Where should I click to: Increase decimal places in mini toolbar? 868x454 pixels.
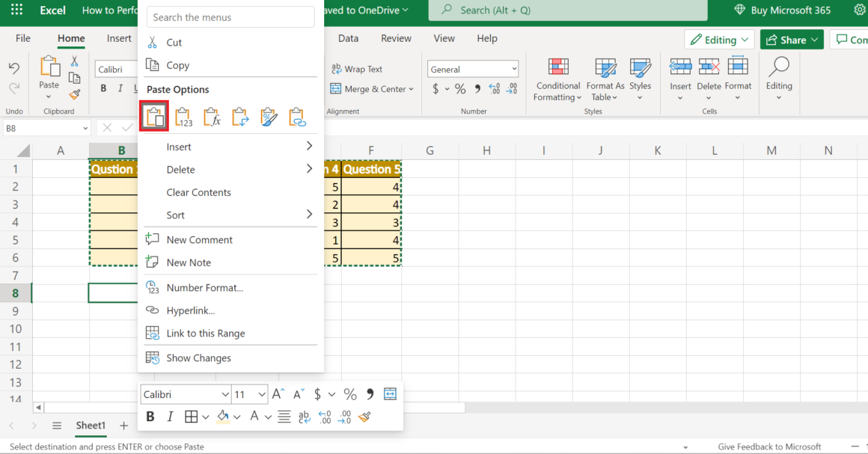[324, 417]
